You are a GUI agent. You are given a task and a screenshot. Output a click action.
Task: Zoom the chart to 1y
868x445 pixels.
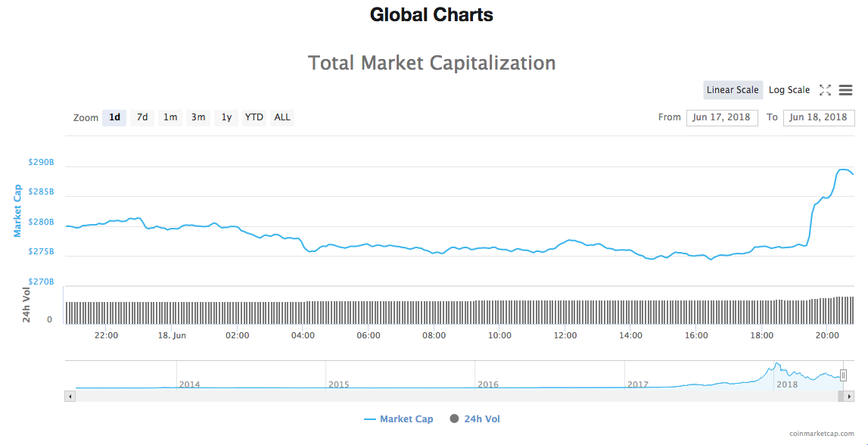click(x=226, y=117)
